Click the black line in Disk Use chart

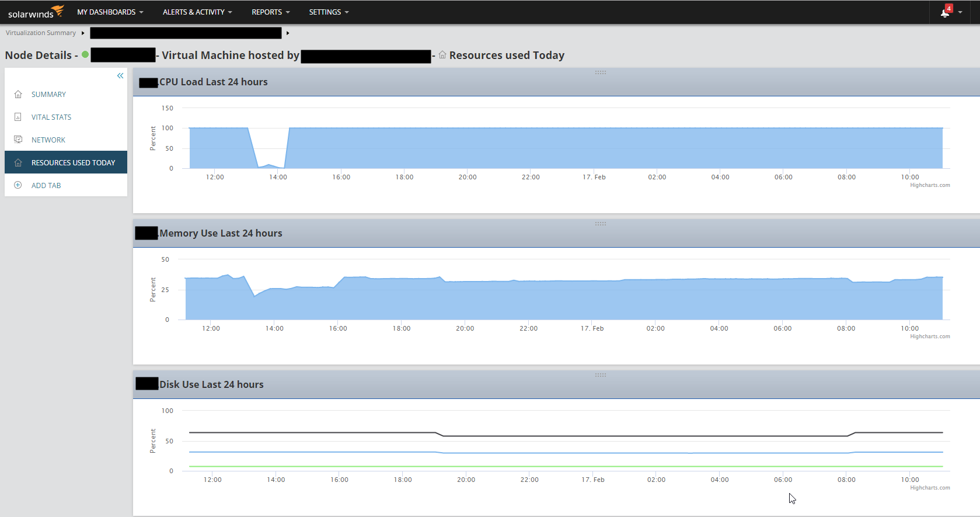[x=566, y=436]
